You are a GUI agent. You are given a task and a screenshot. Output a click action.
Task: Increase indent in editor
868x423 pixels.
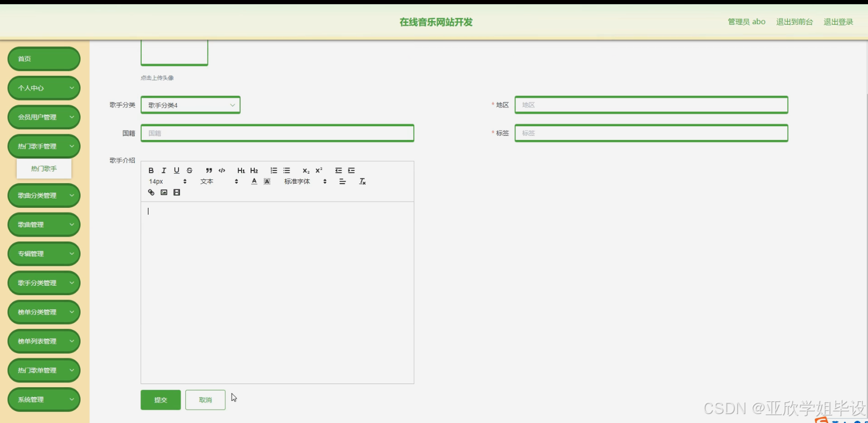(x=351, y=170)
